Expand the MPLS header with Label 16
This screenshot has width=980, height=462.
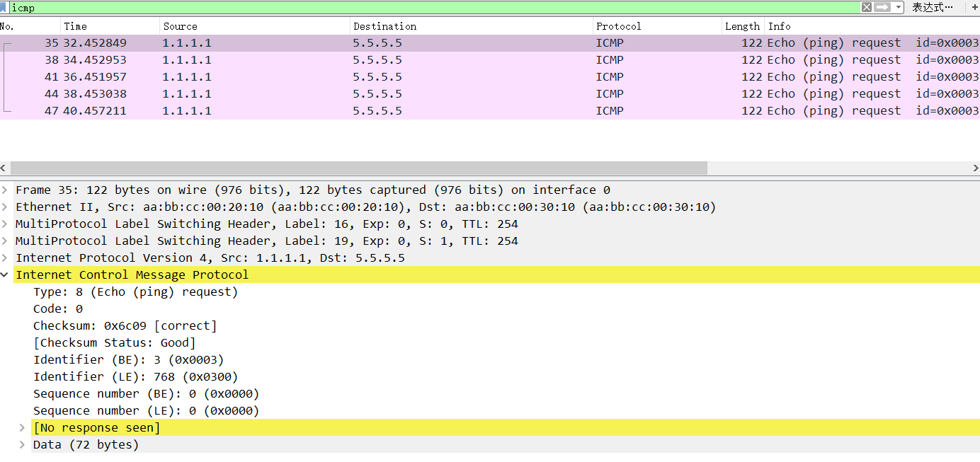coord(5,224)
